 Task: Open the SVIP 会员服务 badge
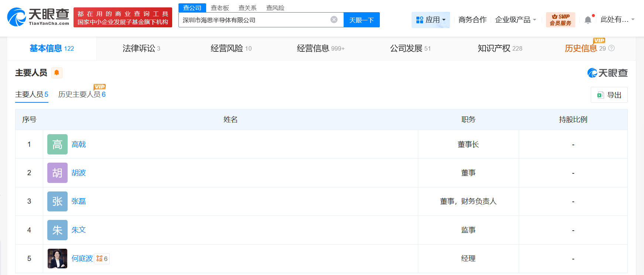[x=560, y=20]
